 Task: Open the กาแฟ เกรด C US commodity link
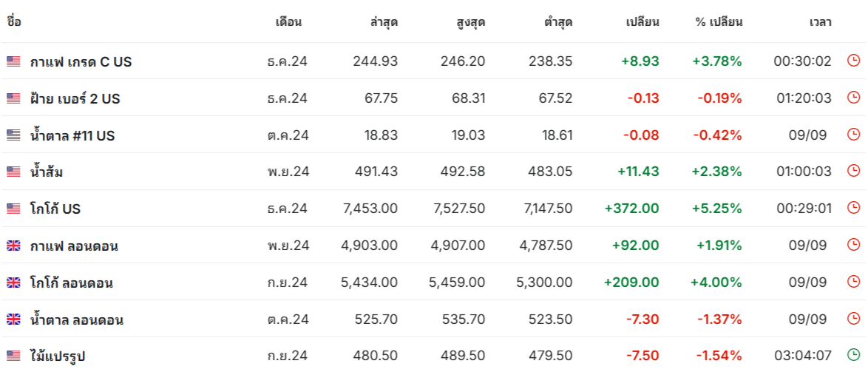pos(81,61)
